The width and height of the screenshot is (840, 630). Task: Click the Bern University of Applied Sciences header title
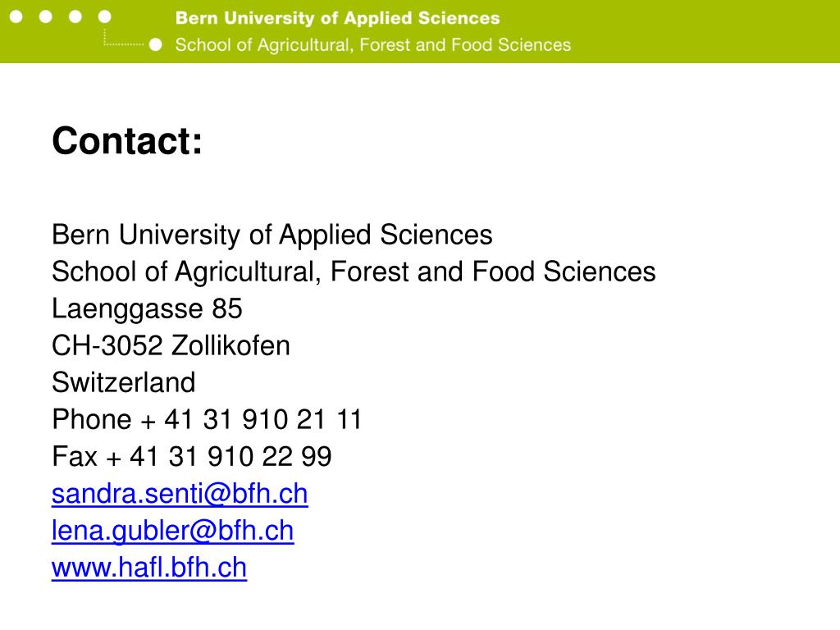pyautogui.click(x=337, y=18)
